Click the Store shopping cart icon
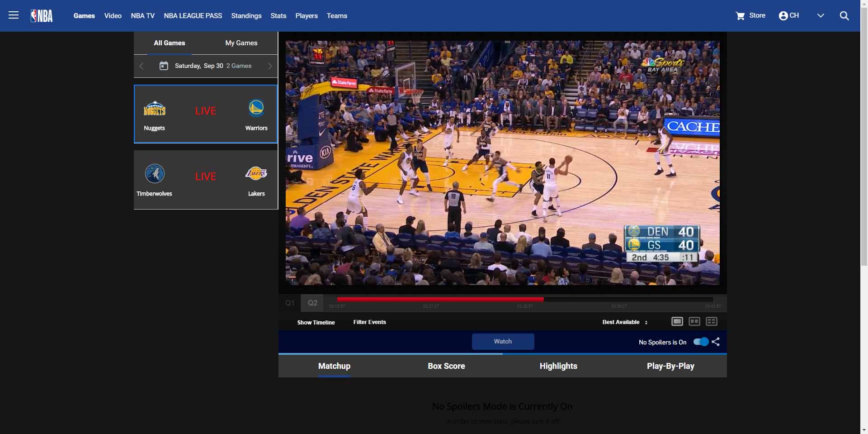The width and height of the screenshot is (868, 434). pos(740,15)
